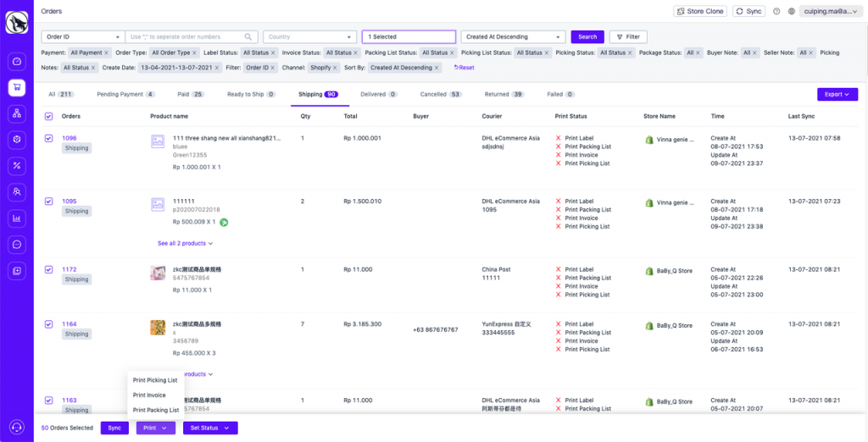Click the product thumbnail for order 1164
Image resolution: width=868 pixels, height=442 pixels.
pyautogui.click(x=158, y=328)
